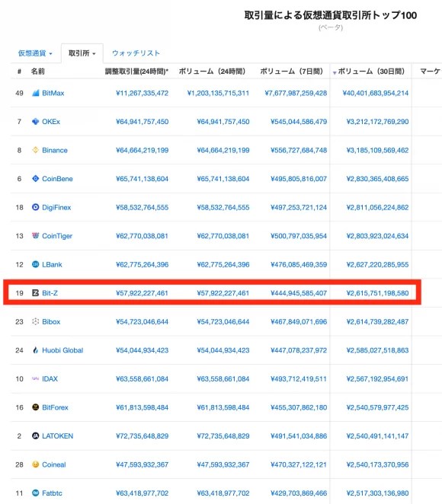
Task: Sort by ボリューム (30日間) column
Action: (371, 72)
